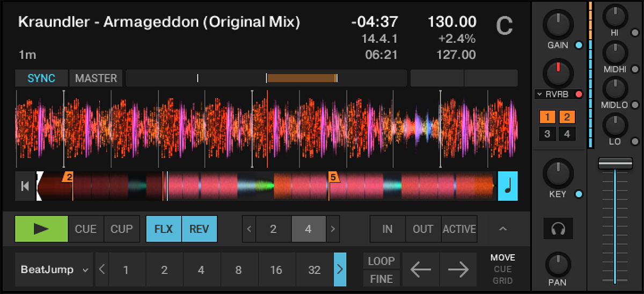The width and height of the screenshot is (644, 294).
Task: Adjust the PAN knob
Action: coord(558,264)
